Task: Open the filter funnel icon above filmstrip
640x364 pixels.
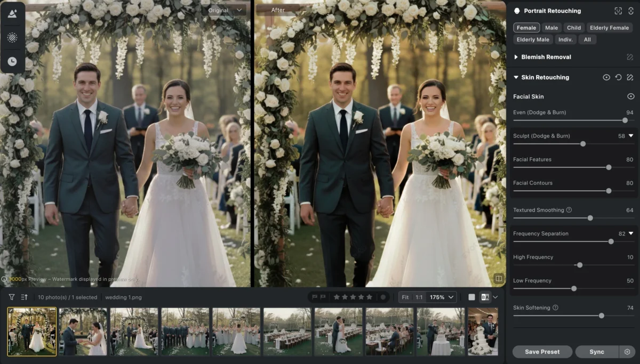Action: (12, 297)
